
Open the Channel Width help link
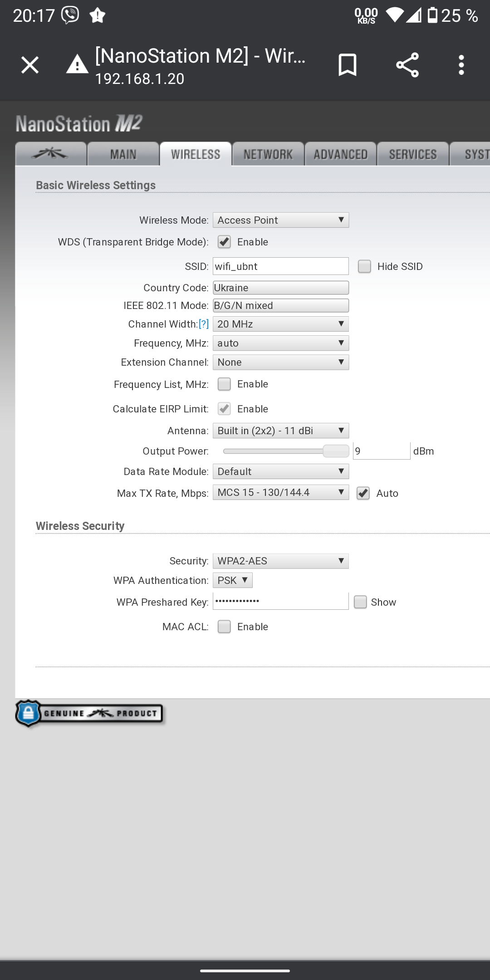coord(204,324)
